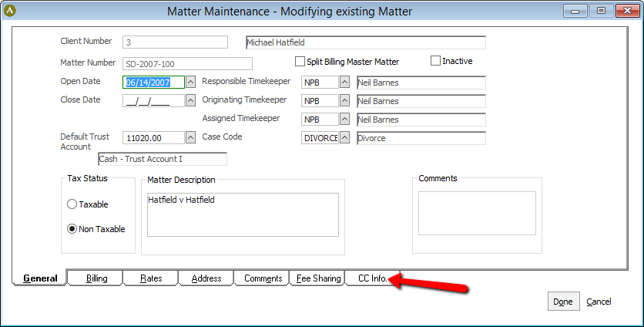This screenshot has width=644, height=327.
Task: Open Assigned Timekeeper lookup arrow
Action: 344,120
